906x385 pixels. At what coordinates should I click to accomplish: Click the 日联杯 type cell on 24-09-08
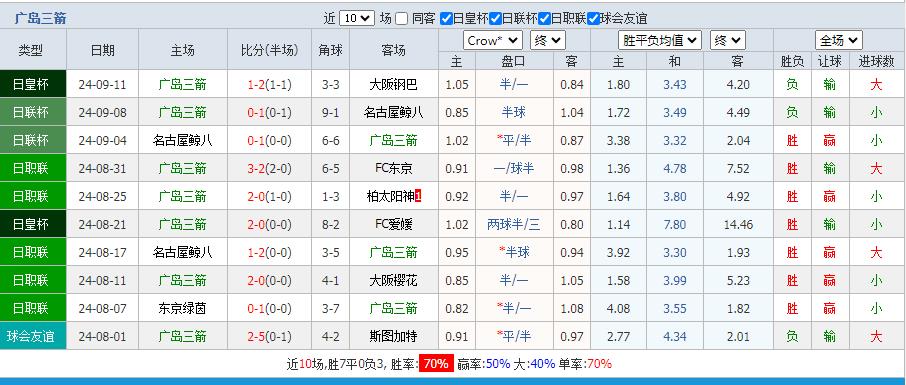point(33,112)
